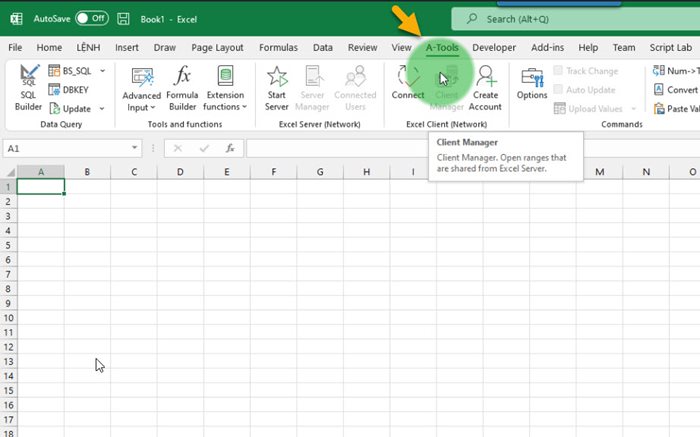Select cell A1
This screenshot has height=437, width=700.
pos(41,187)
